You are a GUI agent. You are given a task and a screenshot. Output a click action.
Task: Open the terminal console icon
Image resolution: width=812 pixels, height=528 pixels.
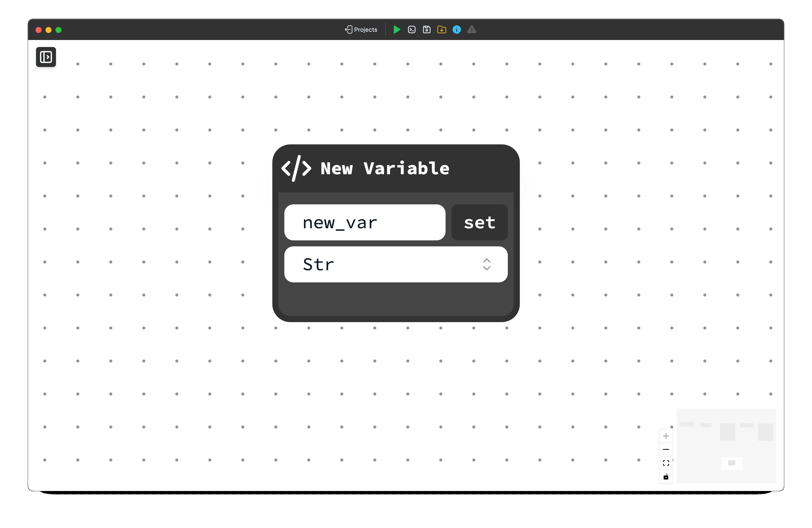click(411, 30)
